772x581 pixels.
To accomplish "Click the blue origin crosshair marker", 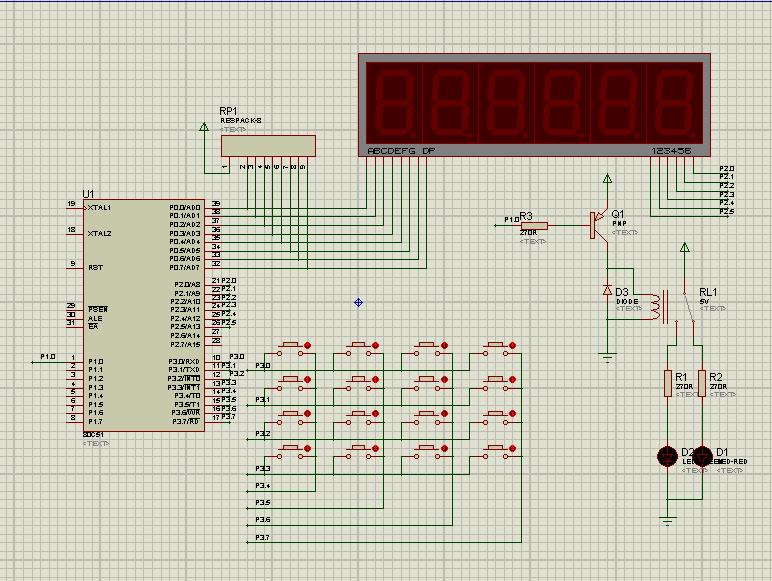I will pyautogui.click(x=358, y=303).
